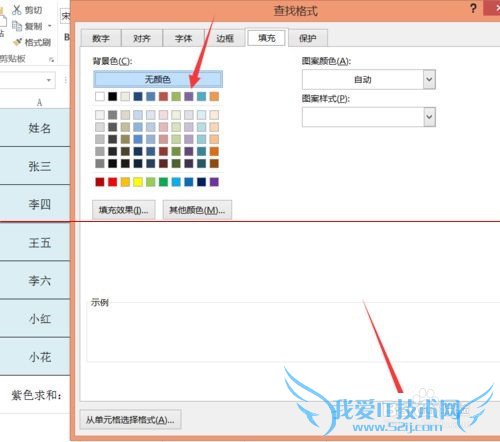Click the 无颜色 (no color) button
The height and width of the screenshot is (442, 500).
coord(158,79)
